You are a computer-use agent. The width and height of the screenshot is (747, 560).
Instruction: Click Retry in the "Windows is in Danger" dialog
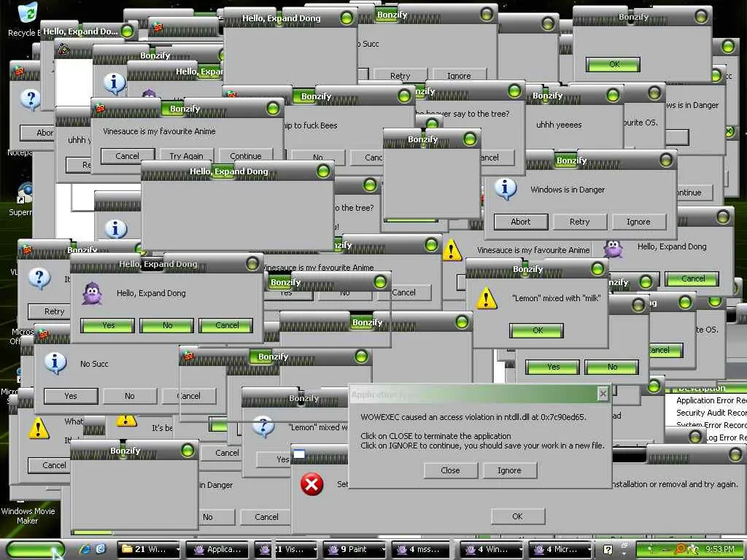coord(579,222)
